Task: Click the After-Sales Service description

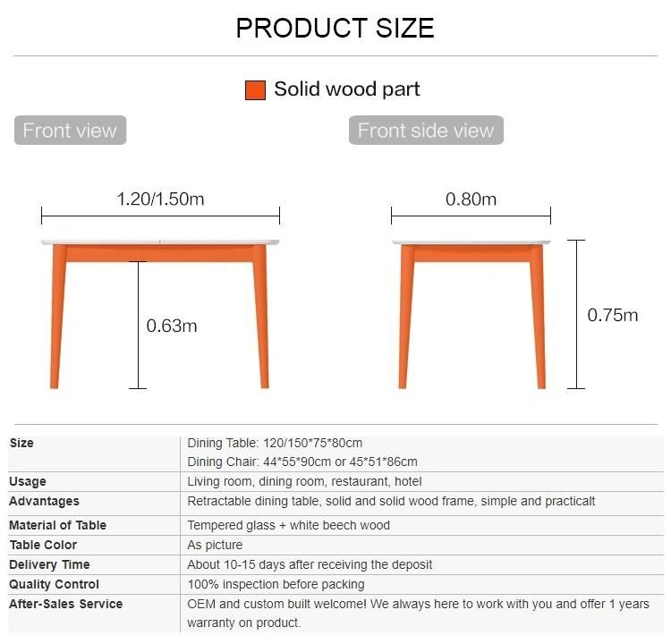Action: [418, 614]
